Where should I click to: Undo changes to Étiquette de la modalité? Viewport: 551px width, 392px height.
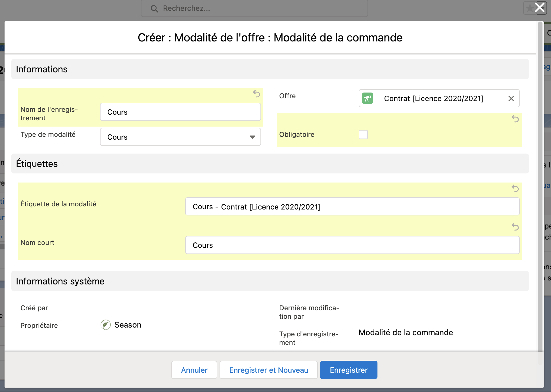515,188
